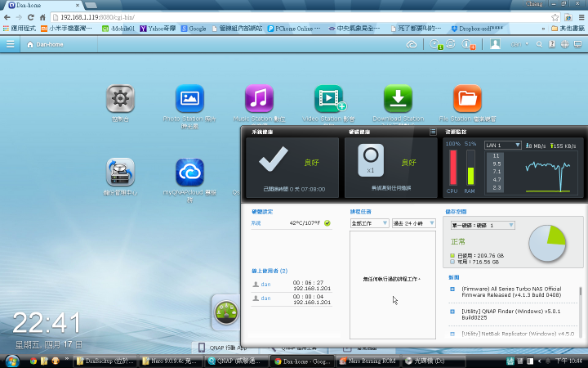
Task: Expand Utility QNAP Finder v5.0.1 news item
Action: click(x=452, y=312)
